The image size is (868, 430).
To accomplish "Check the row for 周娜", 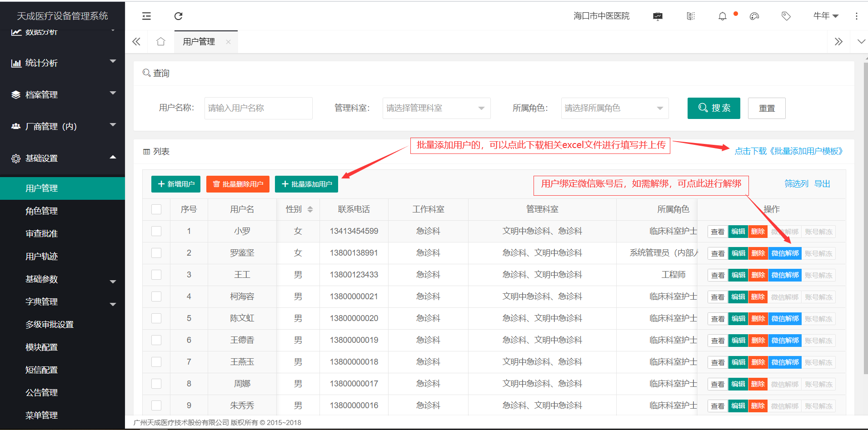I will pyautogui.click(x=156, y=384).
